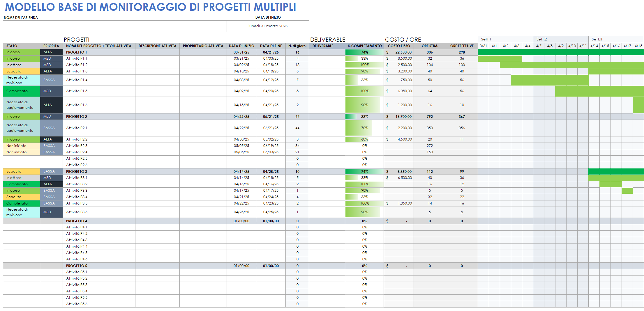Select the actual hours 367 of PROGETTO 2
The image size is (644, 311).
pos(462,117)
